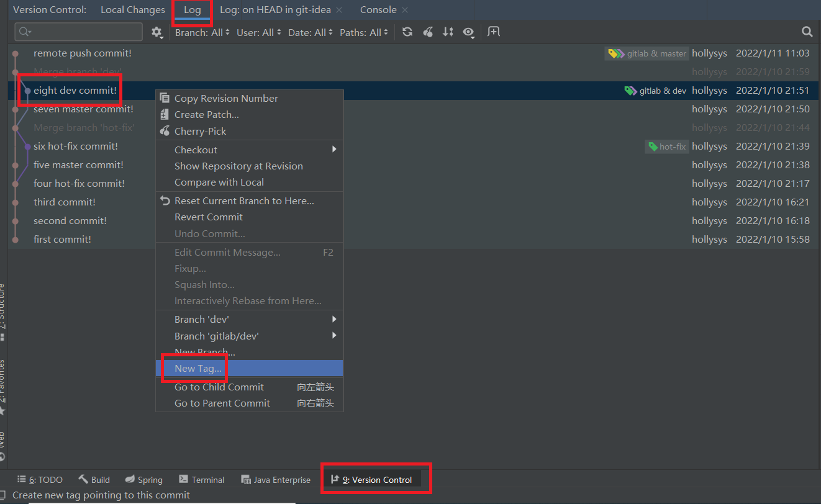Open new log tab plus icon
Viewport: 821px width, 504px height.
[494, 32]
